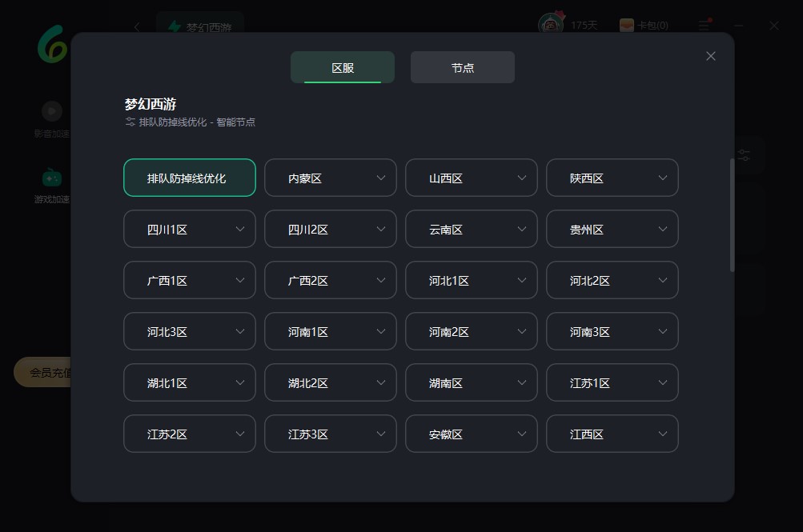Open the hamburger menu in the top bar
This screenshot has width=803, height=532.
(704, 26)
